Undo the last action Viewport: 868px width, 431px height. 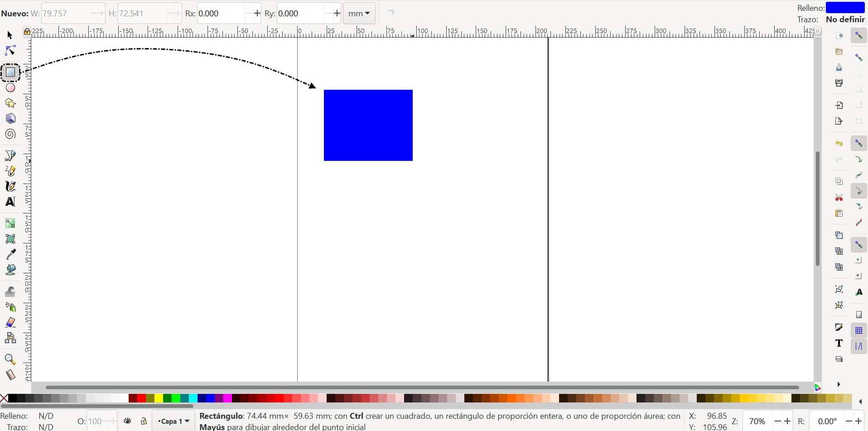(839, 143)
